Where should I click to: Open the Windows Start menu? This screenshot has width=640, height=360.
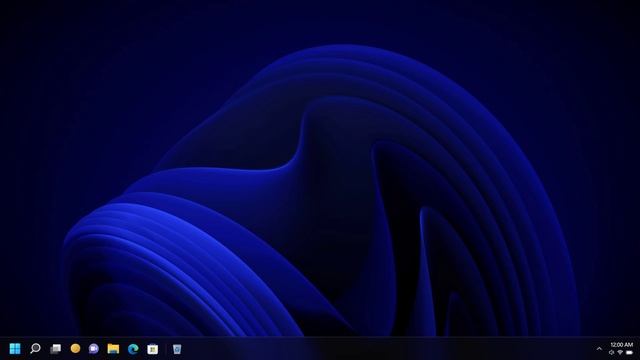tap(15, 349)
